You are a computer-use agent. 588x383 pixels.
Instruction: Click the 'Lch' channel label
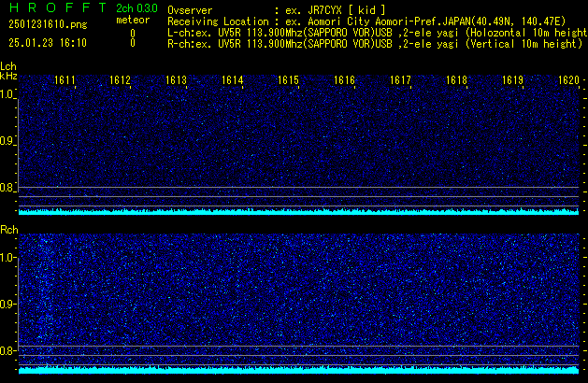click(x=8, y=66)
